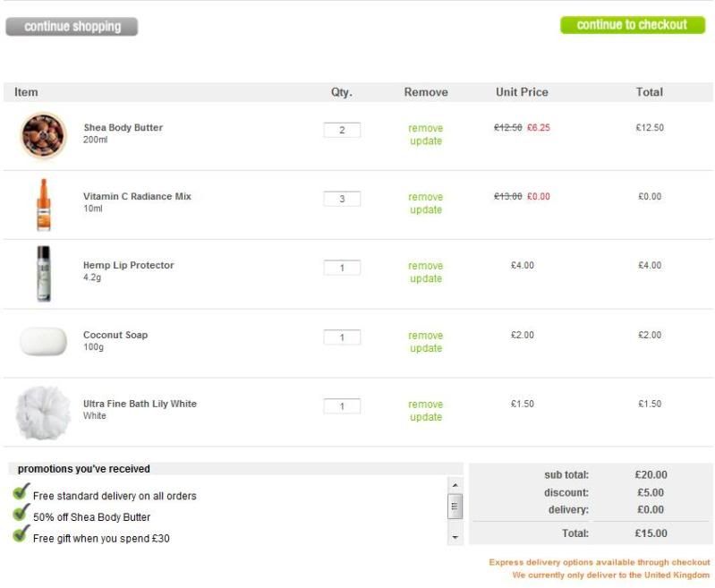
Task: Click the Ultra Fine Bath Lily quantity box
Action: pyautogui.click(x=342, y=407)
